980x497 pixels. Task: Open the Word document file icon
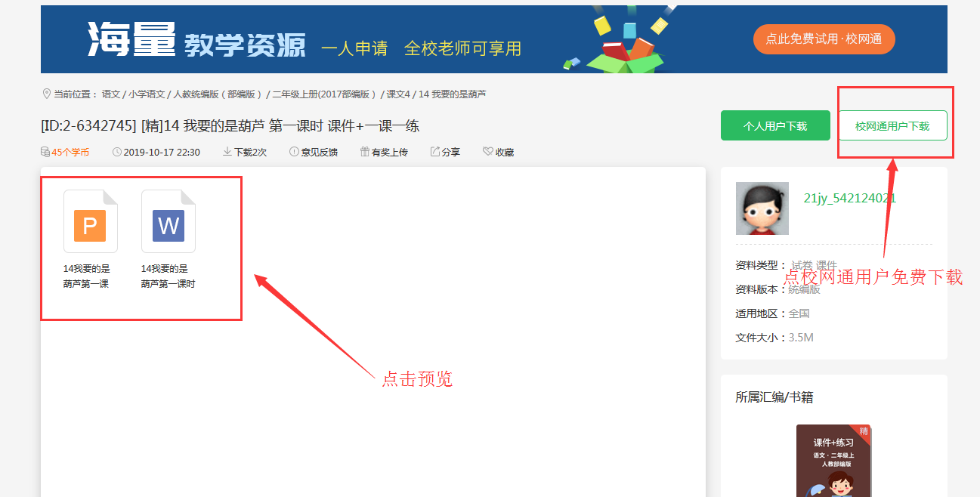point(168,221)
